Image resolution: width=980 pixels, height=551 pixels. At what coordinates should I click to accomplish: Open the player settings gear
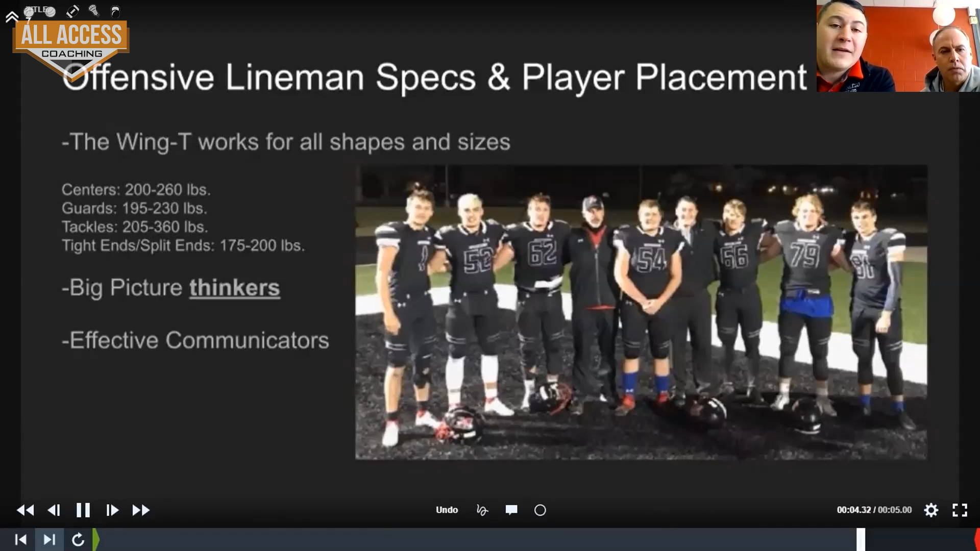(x=931, y=510)
